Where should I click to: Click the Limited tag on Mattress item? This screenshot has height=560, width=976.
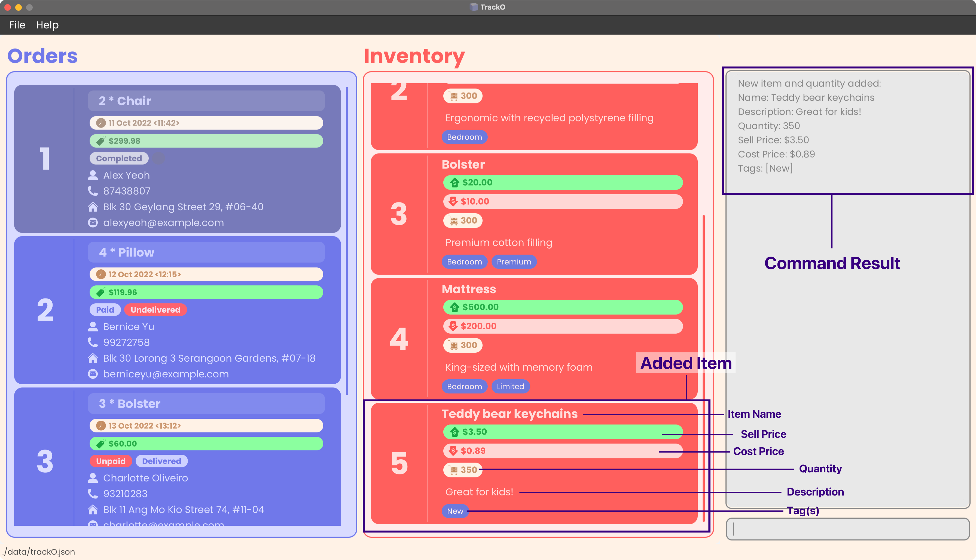point(510,387)
